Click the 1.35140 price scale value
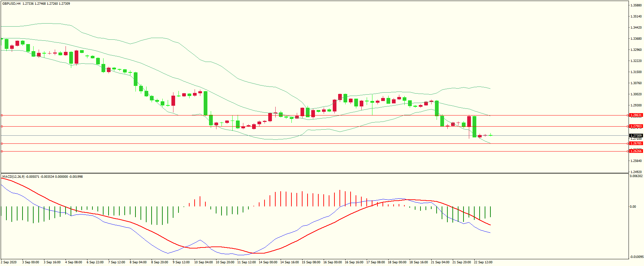 (x=636, y=16)
